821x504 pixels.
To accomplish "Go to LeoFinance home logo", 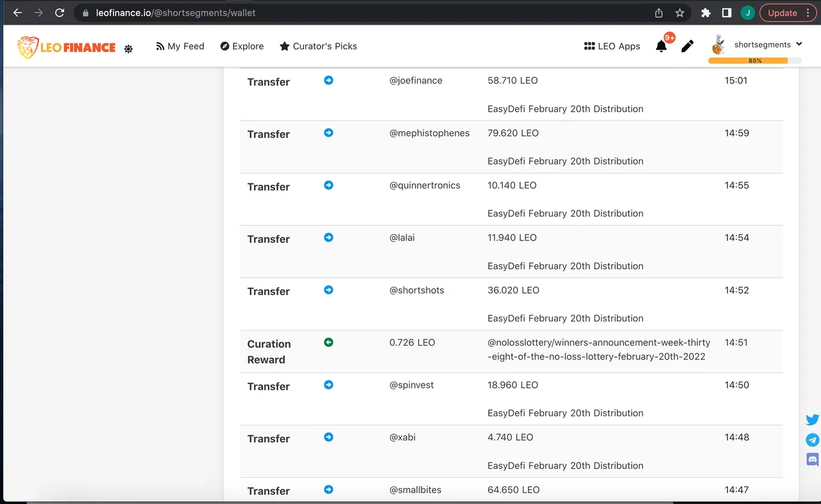I will [x=66, y=47].
